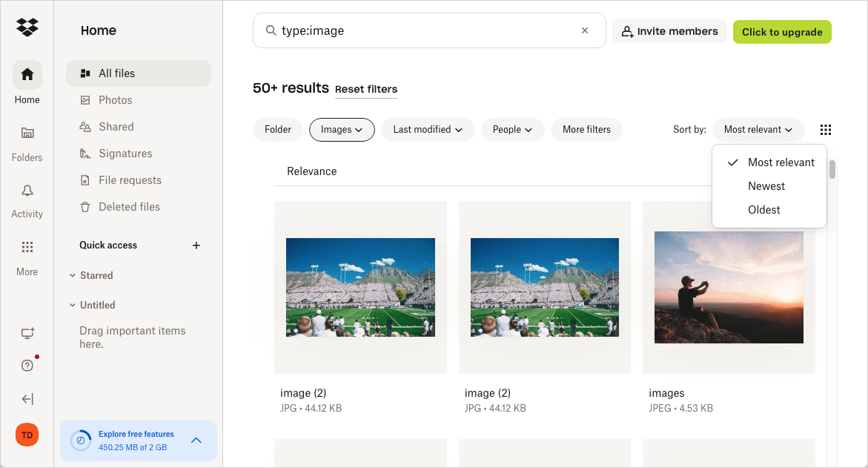Collapse the sidebar with arrow icon

point(27,399)
